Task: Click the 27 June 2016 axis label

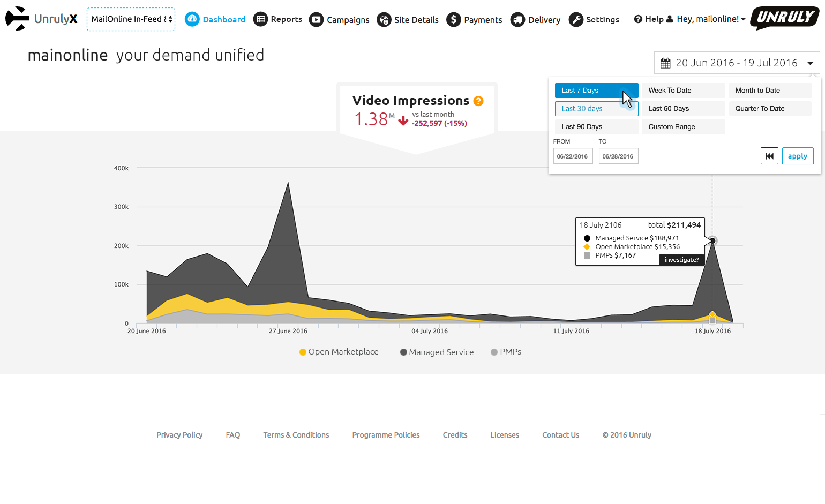Action: [288, 331]
